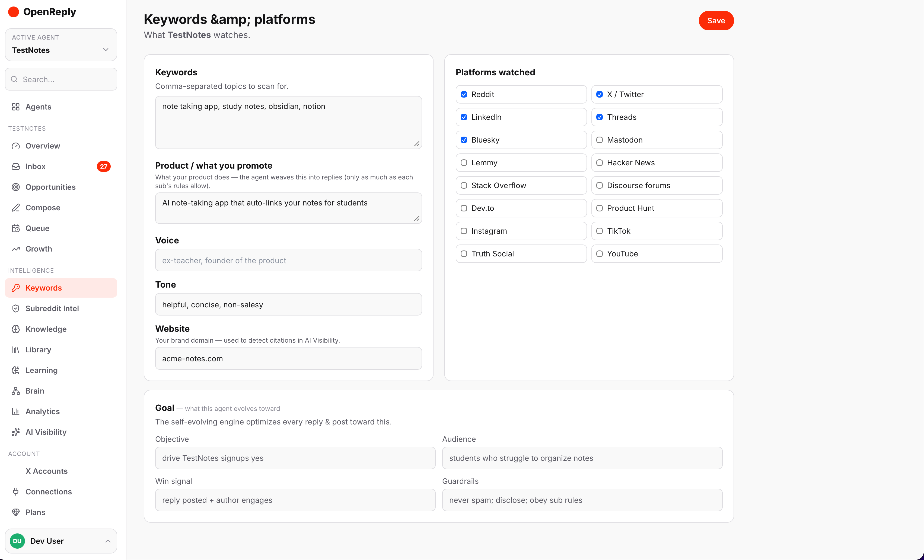
Task: Enable the Hacker News checkbox
Action: 600,163
